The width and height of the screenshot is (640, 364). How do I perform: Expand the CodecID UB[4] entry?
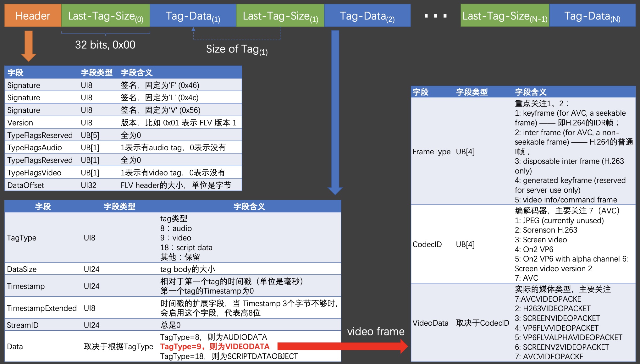coord(428,244)
